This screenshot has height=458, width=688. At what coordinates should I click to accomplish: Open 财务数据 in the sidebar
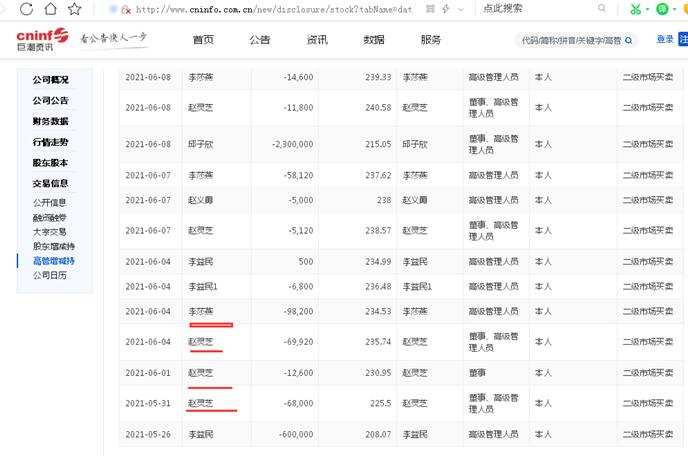[50, 122]
